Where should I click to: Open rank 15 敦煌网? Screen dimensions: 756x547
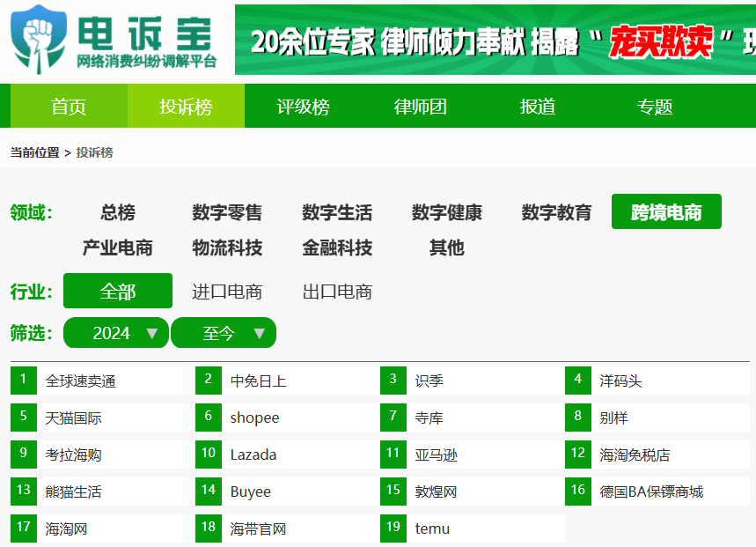472,492
